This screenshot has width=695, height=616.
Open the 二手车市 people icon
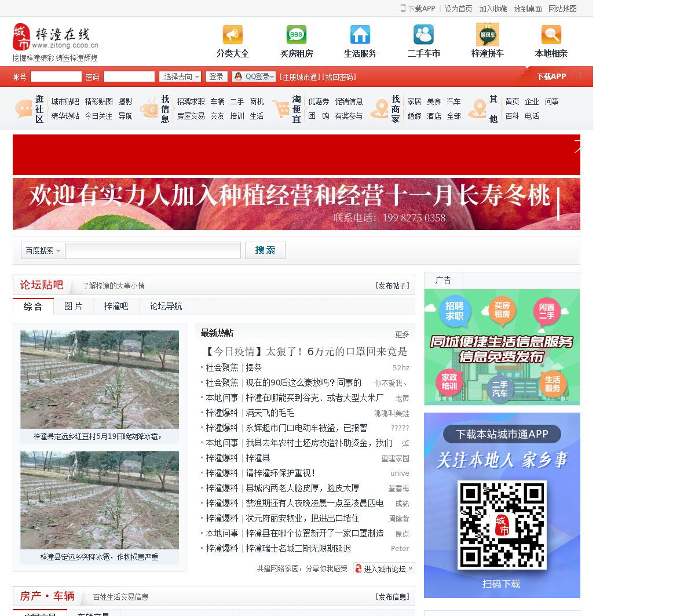click(423, 35)
